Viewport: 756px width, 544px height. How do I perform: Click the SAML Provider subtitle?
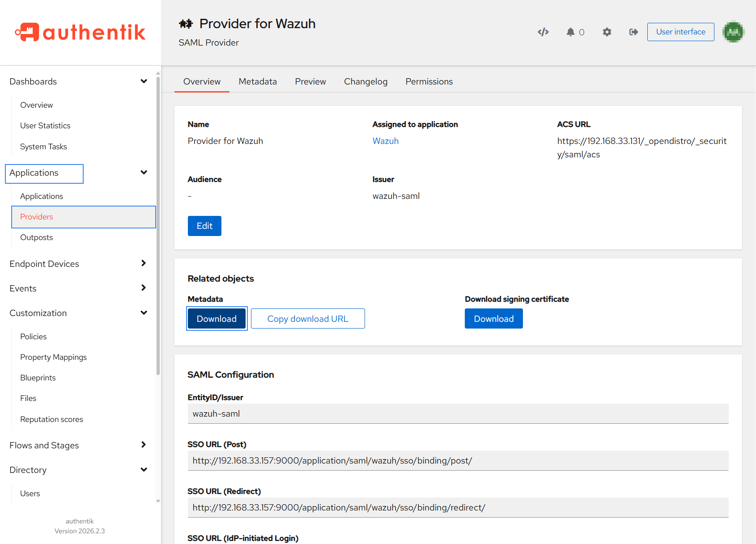[x=208, y=42]
